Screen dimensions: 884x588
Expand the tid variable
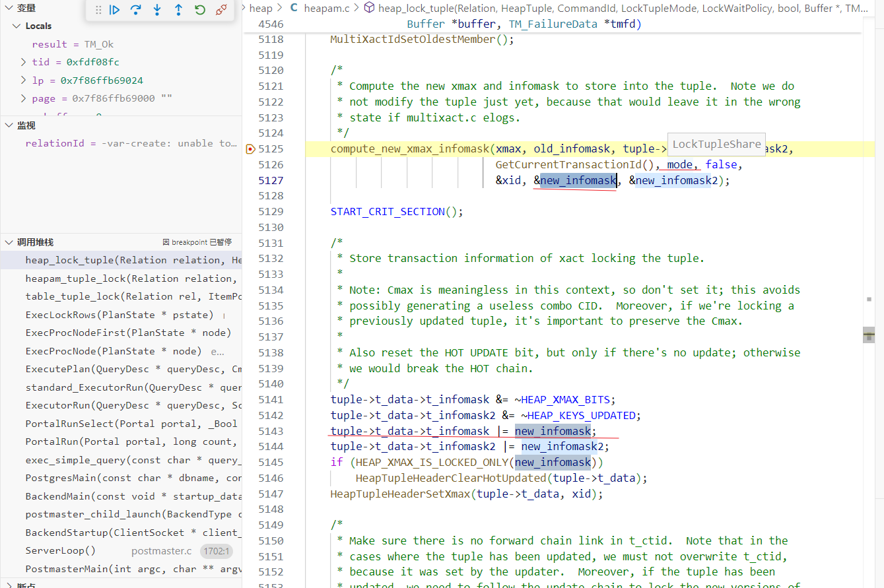(x=24, y=62)
